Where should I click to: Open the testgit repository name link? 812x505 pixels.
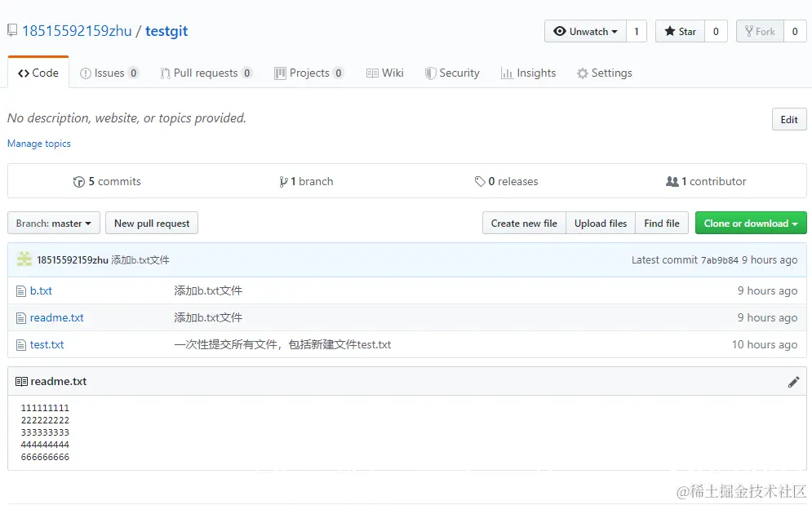point(166,31)
